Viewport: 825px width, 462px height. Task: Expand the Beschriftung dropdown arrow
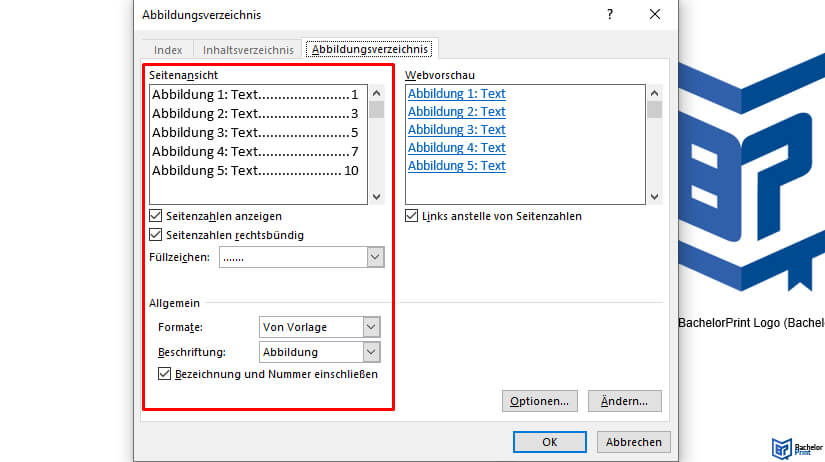[x=371, y=352]
